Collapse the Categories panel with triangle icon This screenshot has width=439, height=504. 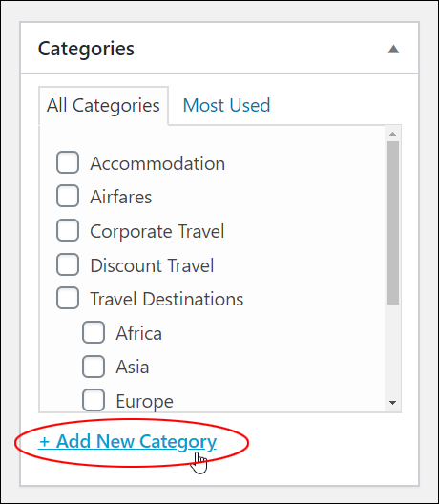[393, 50]
